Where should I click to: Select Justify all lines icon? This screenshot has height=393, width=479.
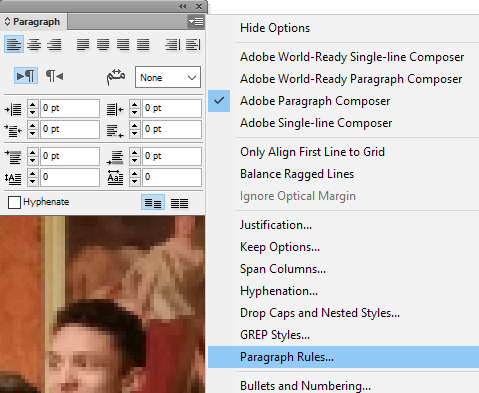pos(143,44)
